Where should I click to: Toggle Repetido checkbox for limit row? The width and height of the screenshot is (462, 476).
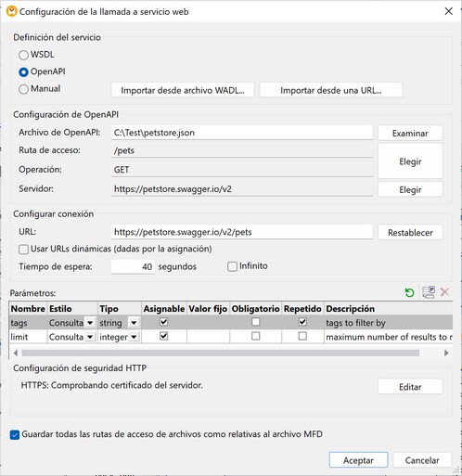[x=302, y=336]
